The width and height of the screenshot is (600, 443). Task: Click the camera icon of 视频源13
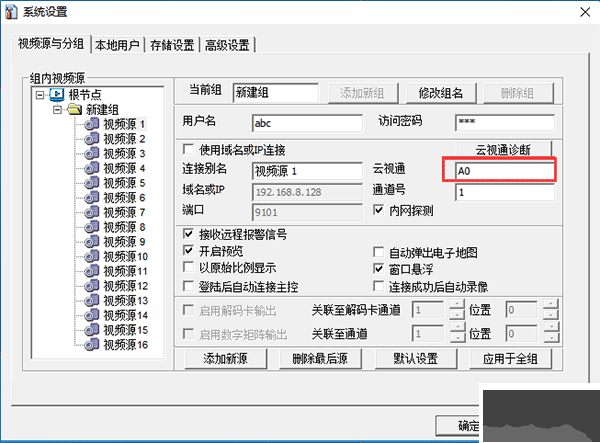click(x=92, y=300)
